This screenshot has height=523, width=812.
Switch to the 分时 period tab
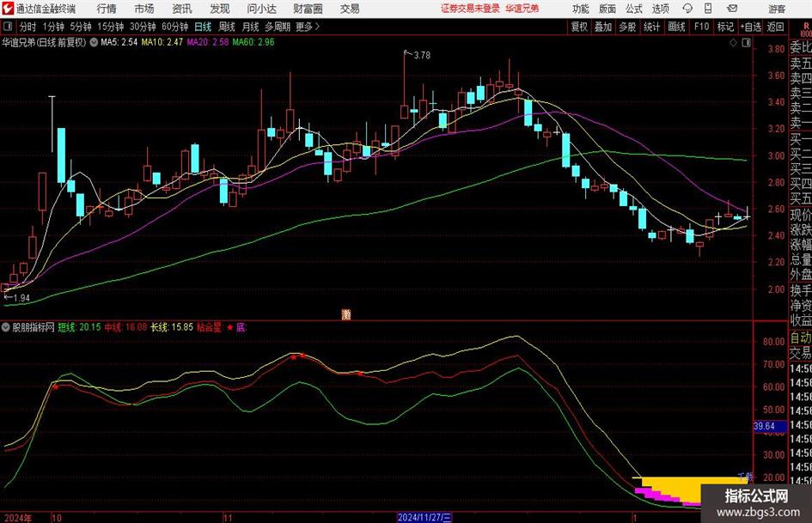coord(27,27)
